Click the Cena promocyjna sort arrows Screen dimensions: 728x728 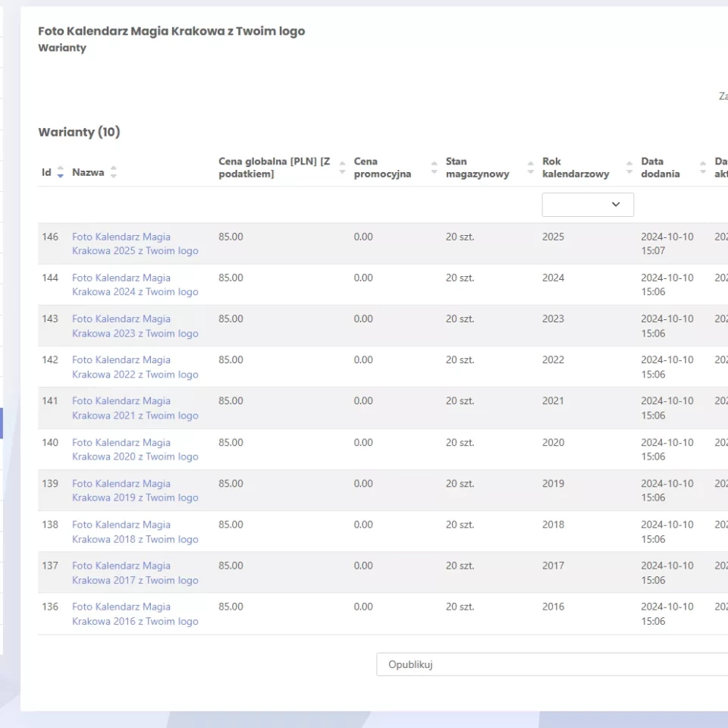click(x=435, y=168)
